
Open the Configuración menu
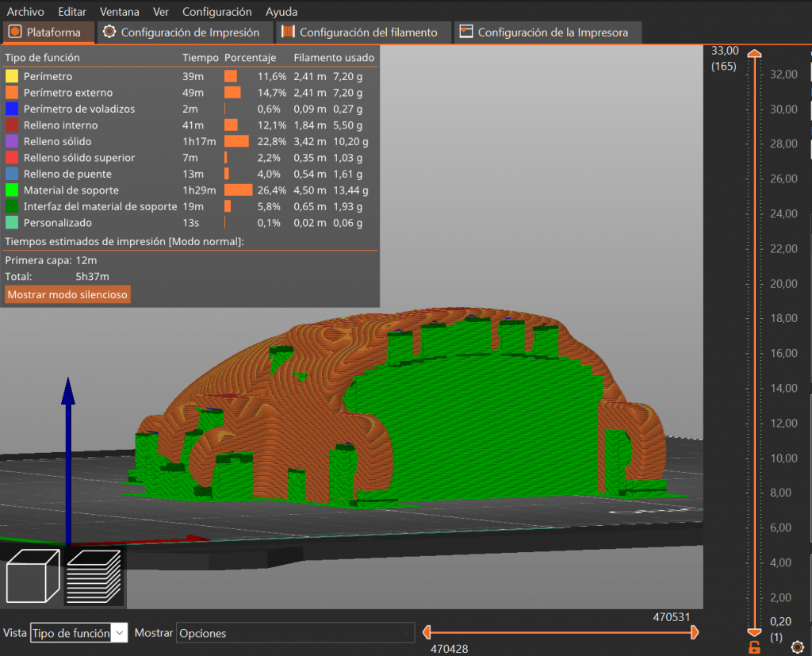(216, 12)
